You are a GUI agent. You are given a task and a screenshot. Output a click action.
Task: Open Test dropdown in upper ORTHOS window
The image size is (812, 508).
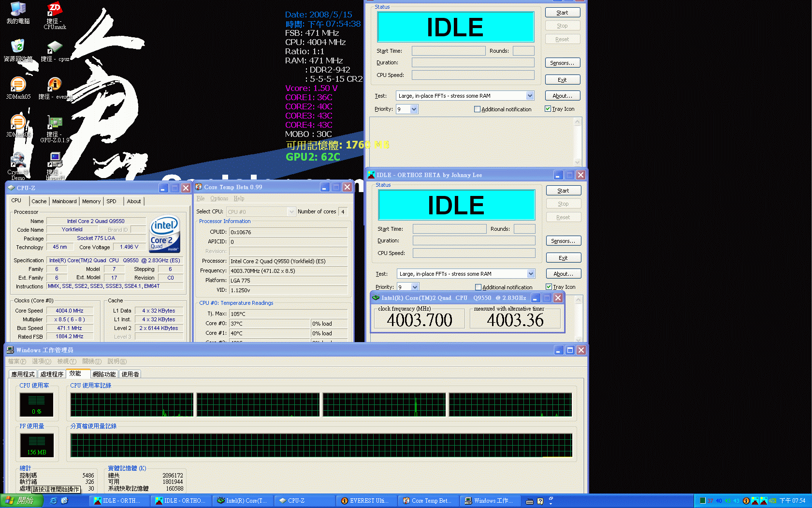pos(530,96)
